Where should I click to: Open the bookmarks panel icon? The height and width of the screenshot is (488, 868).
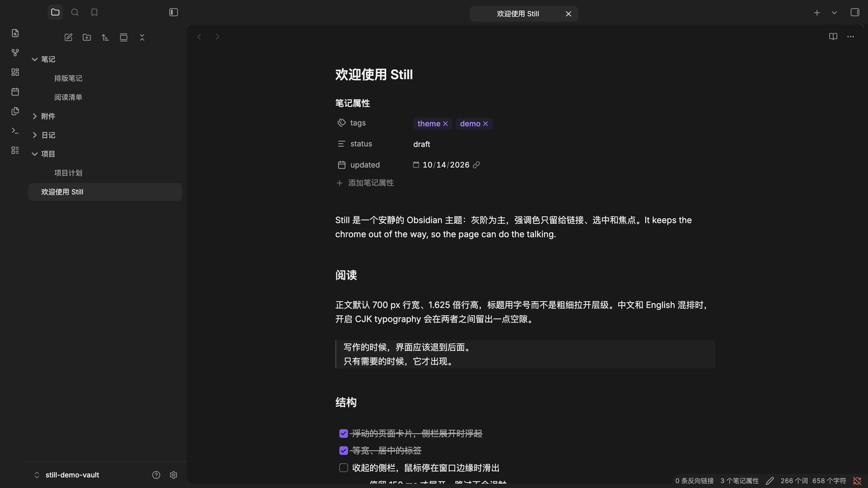(x=94, y=12)
